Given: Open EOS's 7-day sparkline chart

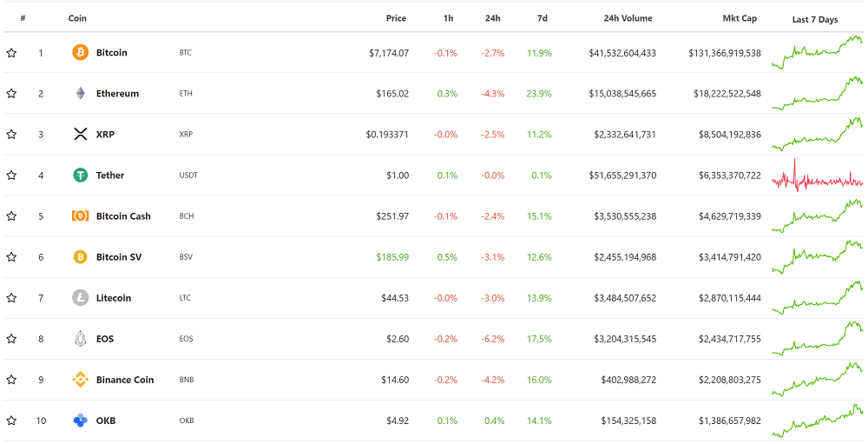Looking at the screenshot, I should tap(818, 339).
